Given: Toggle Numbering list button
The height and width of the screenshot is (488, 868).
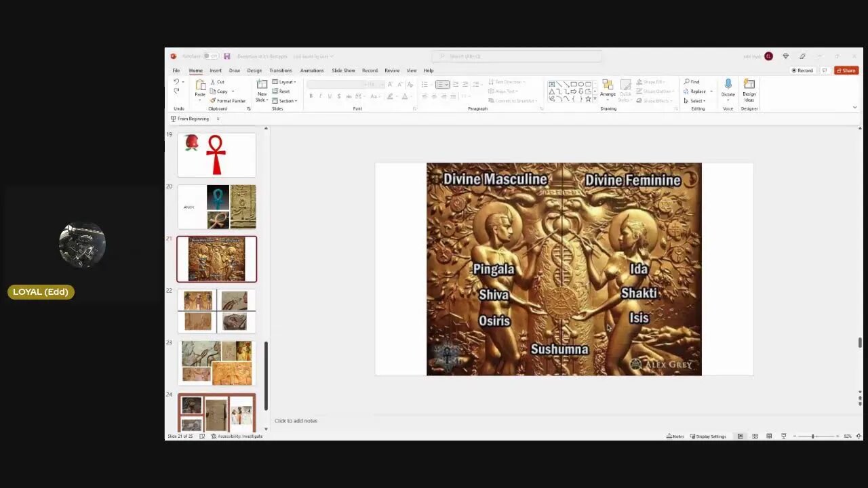Looking at the screenshot, I should [x=442, y=85].
